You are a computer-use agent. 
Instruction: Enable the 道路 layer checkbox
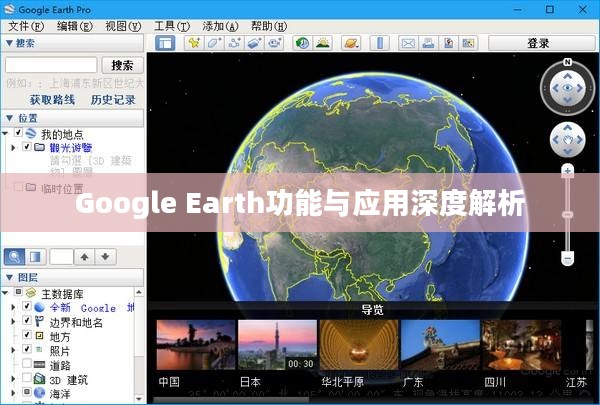point(27,363)
